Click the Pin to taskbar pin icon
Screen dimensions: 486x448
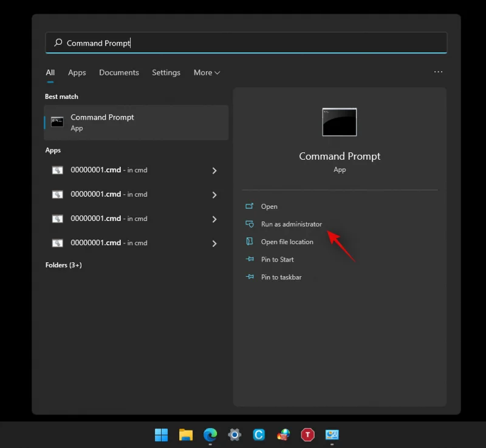pos(250,277)
